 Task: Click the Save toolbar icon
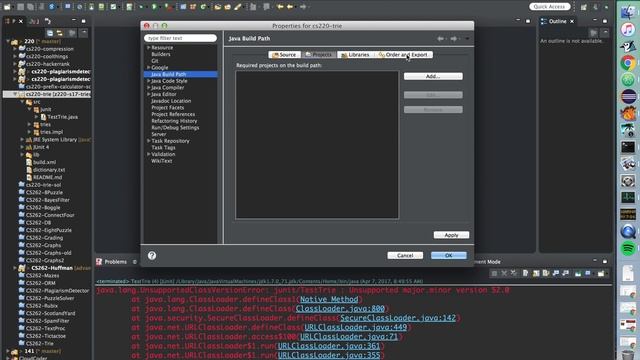(x=20, y=7)
